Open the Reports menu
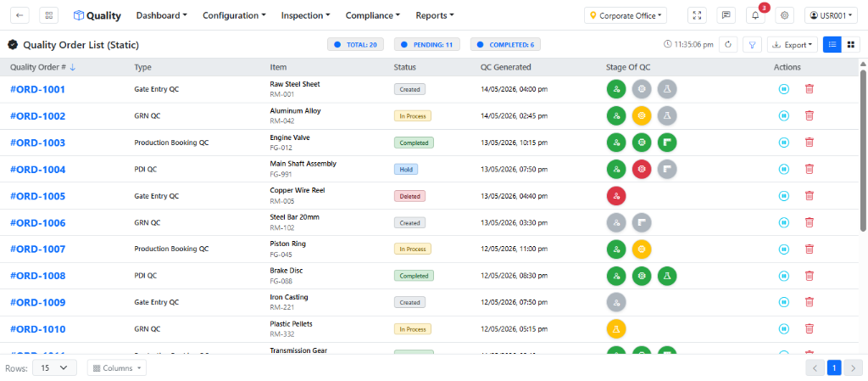 point(435,15)
